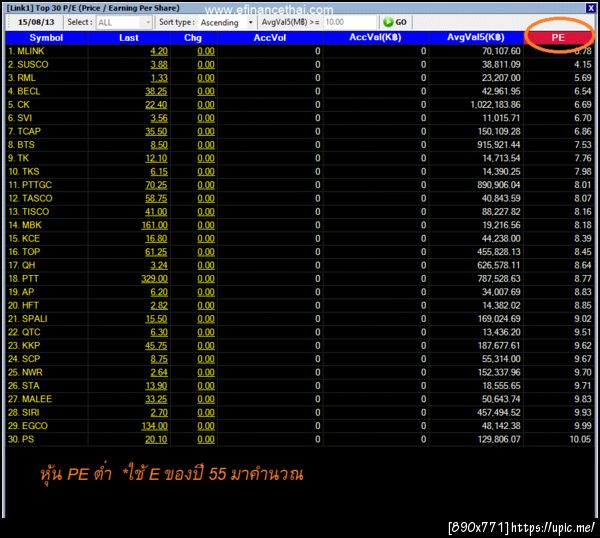The image size is (600, 538).
Task: Sort by the Chg column header
Action: coord(193,38)
